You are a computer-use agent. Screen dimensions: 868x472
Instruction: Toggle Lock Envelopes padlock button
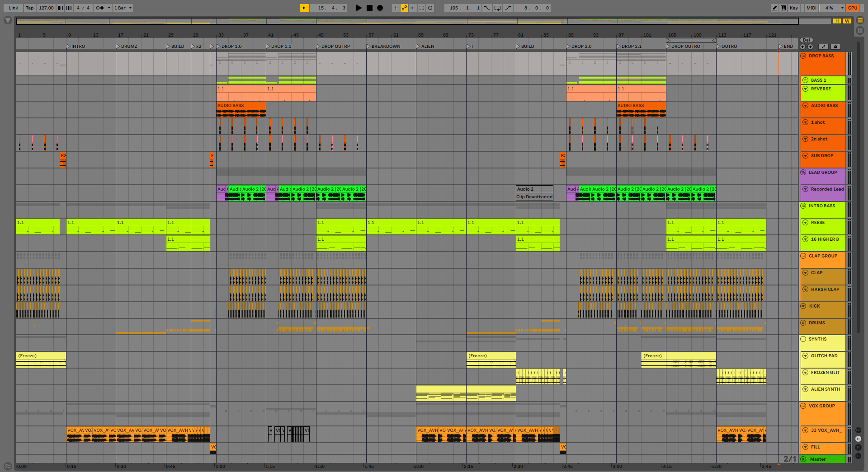point(835,47)
